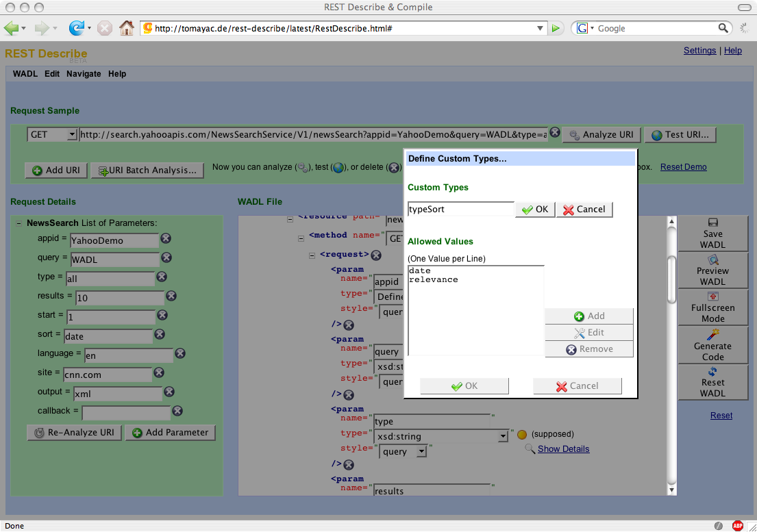Open the xsd:string type dropdown for the type param
The image size is (757, 532).
point(503,437)
